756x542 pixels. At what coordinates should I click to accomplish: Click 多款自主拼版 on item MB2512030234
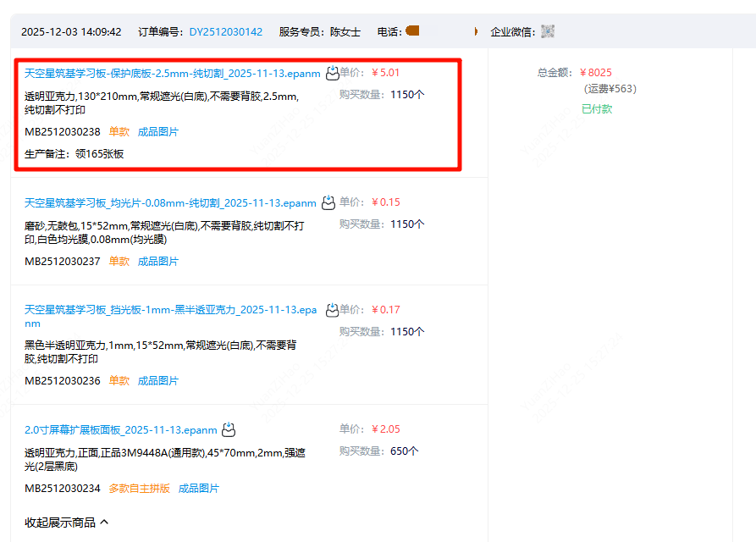[x=138, y=488]
